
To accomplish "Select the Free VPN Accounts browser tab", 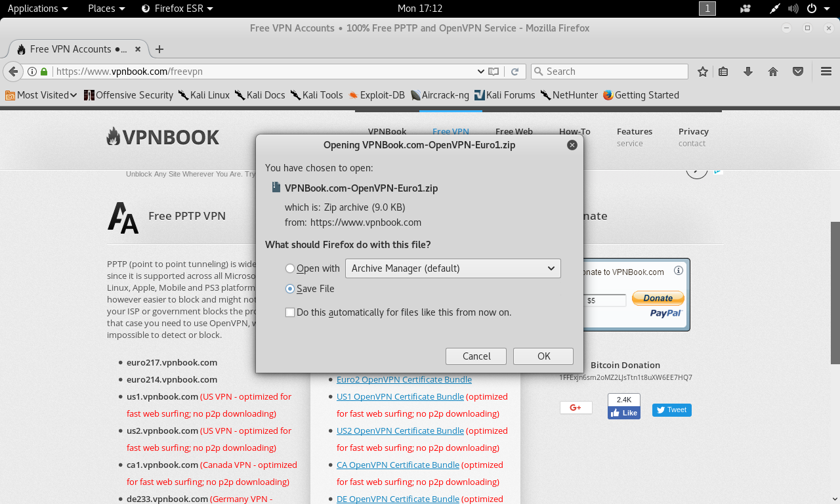I will (x=78, y=49).
